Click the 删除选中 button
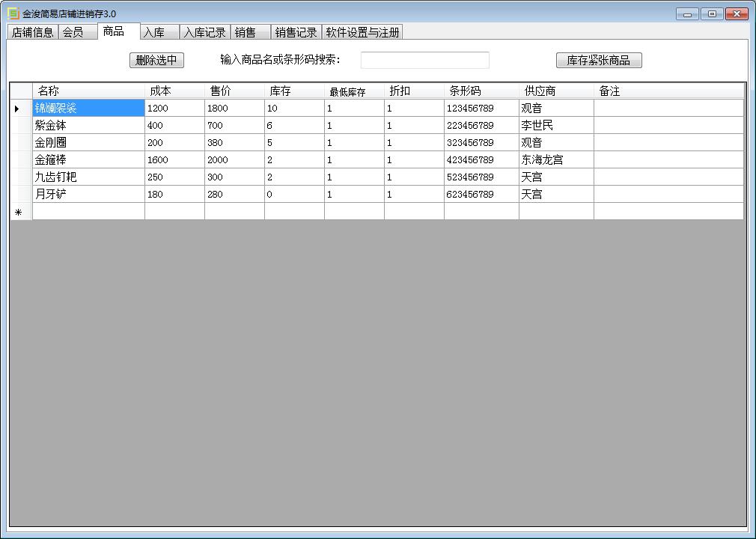 click(156, 61)
